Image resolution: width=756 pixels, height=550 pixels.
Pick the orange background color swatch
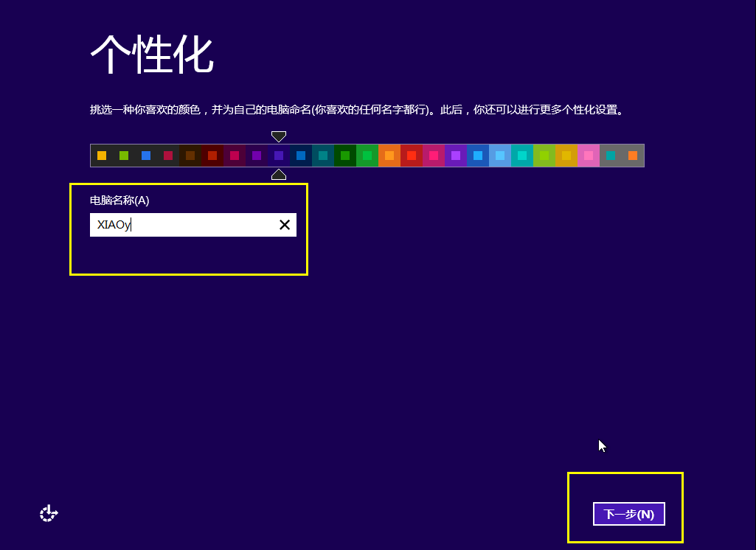tap(389, 156)
